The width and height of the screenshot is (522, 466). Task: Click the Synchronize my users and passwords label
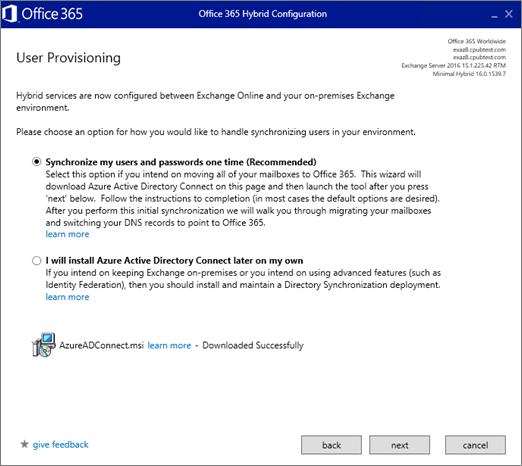pyautogui.click(x=181, y=162)
